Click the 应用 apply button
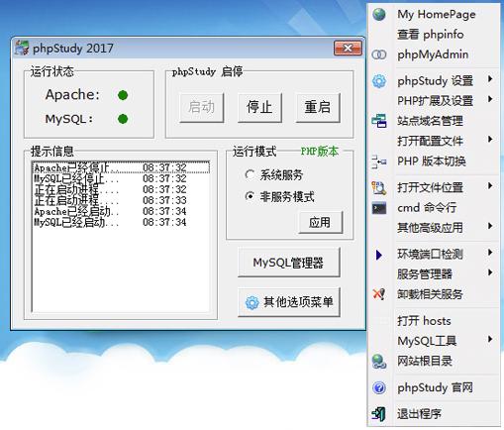 pyautogui.click(x=321, y=222)
